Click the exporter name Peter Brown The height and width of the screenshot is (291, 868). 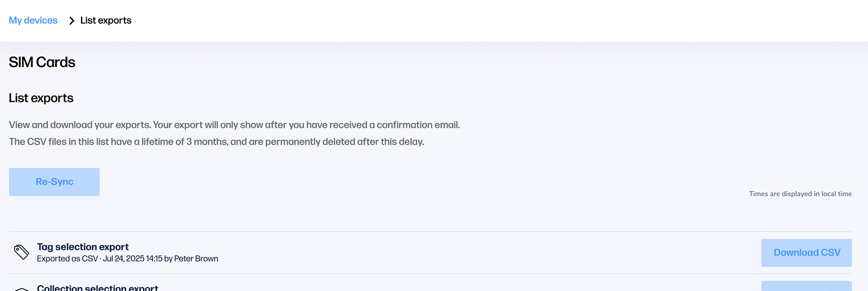196,259
